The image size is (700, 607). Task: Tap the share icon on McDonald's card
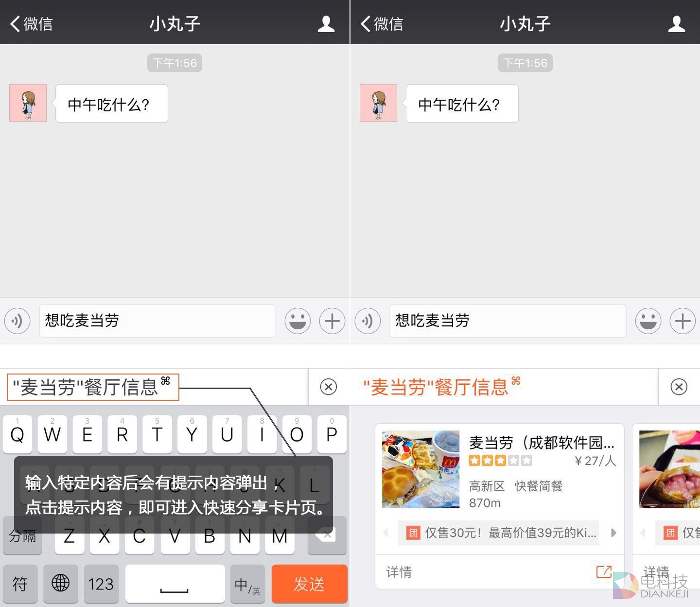(604, 571)
